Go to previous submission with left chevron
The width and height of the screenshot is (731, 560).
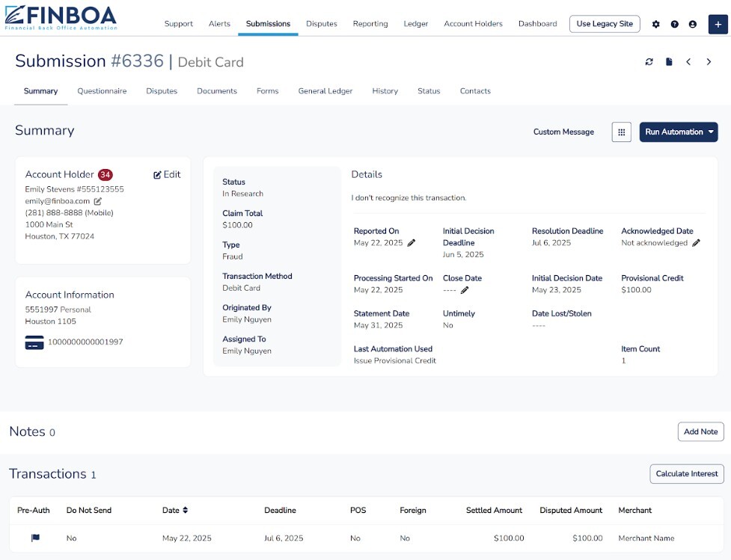click(688, 62)
